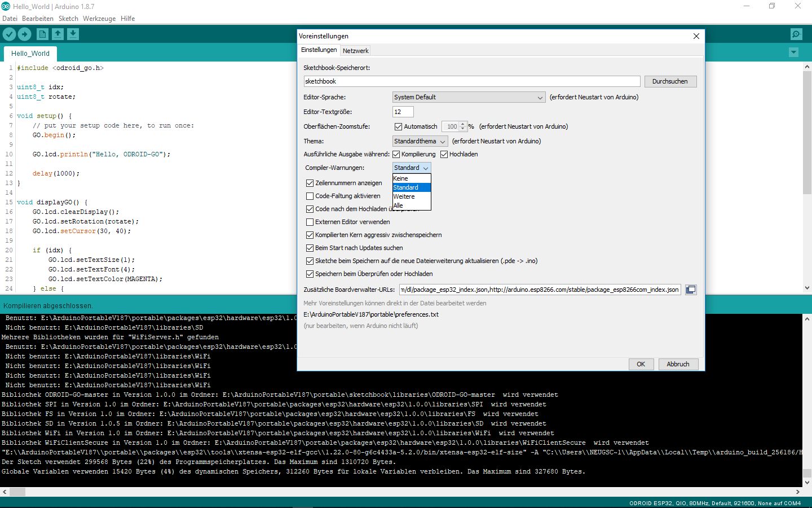The image size is (812, 508).
Task: Enable Externen Editor verwenden checkbox
Action: [310, 222]
